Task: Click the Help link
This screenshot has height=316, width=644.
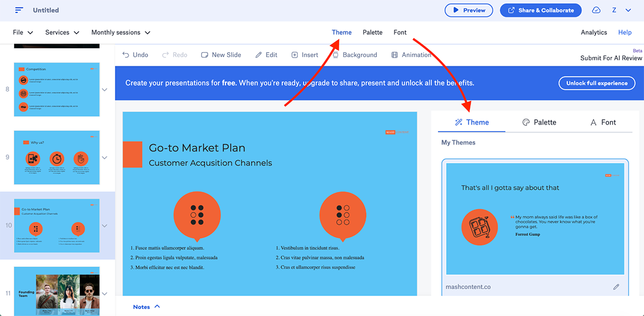Action: (625, 32)
